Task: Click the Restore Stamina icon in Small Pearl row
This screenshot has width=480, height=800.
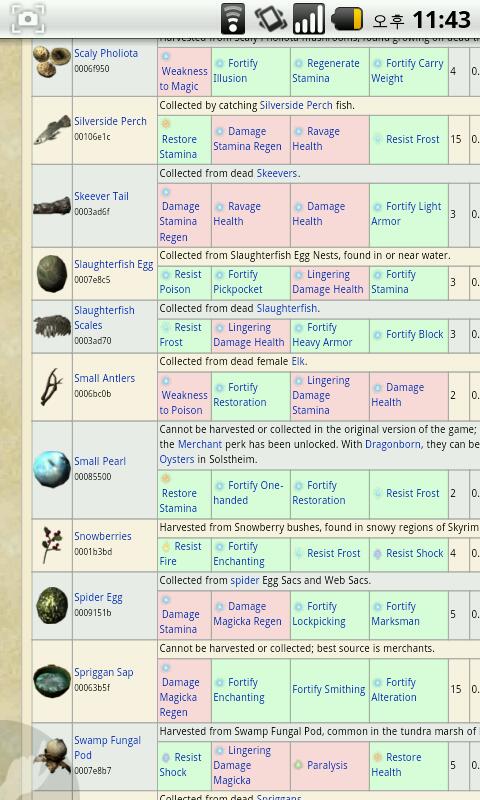Action: coord(166,478)
